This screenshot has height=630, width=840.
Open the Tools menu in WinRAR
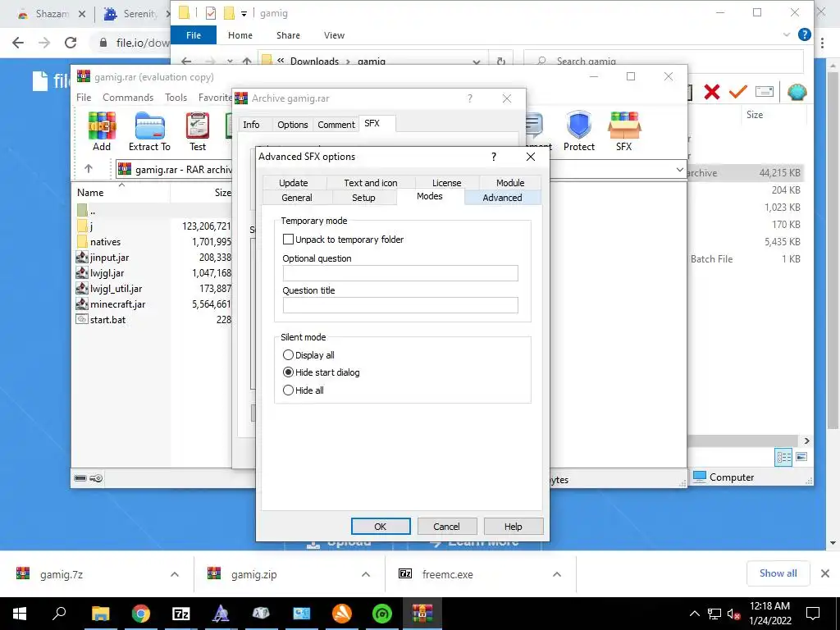point(176,98)
